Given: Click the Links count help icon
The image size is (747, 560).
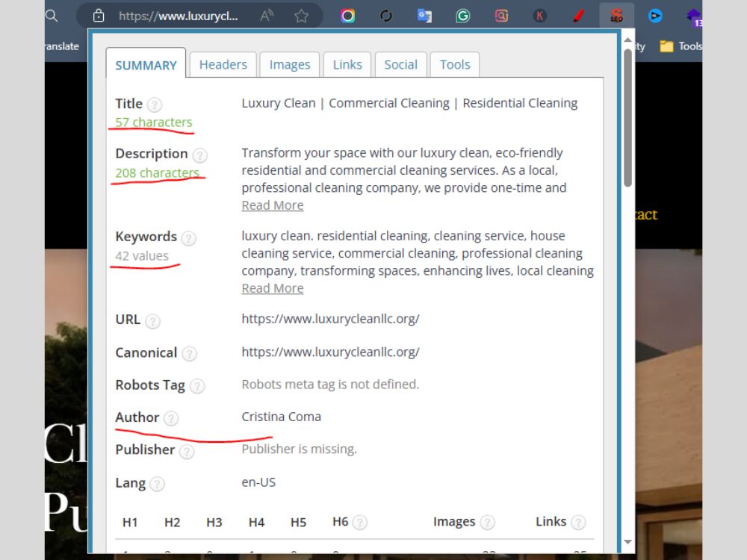Looking at the screenshot, I should click(x=578, y=523).
